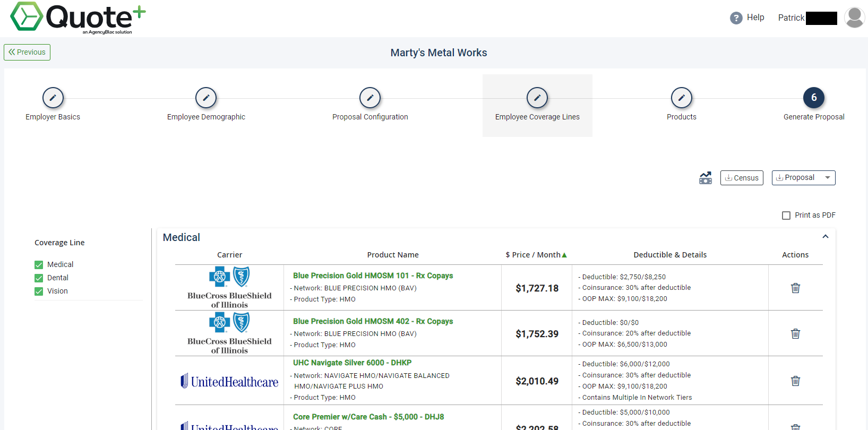
Task: Click the Price / Month sort arrow
Action: click(564, 255)
